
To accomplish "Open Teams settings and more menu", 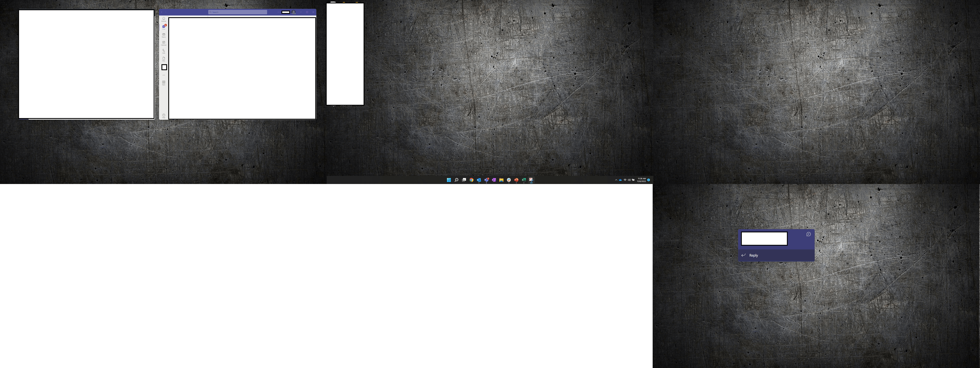I will [279, 12].
